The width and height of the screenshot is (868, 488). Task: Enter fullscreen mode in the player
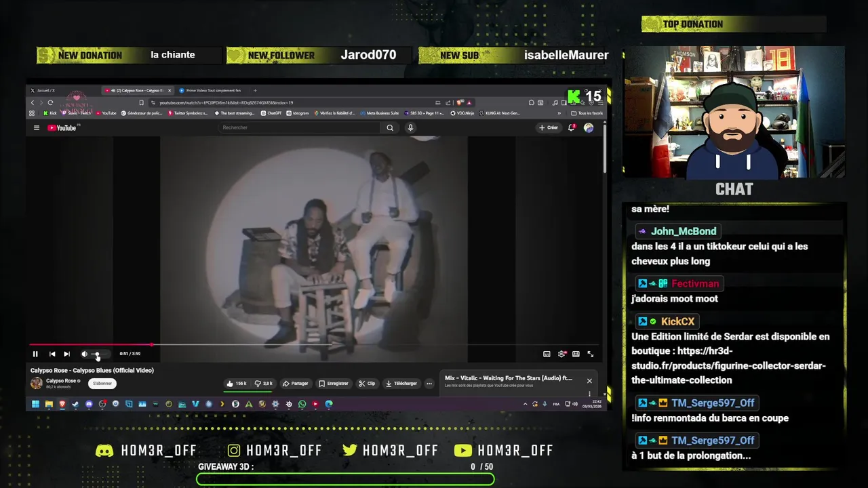pyautogui.click(x=590, y=354)
